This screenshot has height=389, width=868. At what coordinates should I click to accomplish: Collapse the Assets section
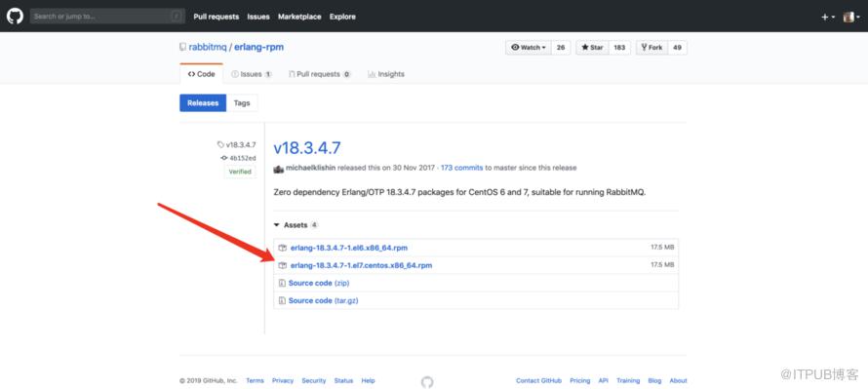point(296,225)
